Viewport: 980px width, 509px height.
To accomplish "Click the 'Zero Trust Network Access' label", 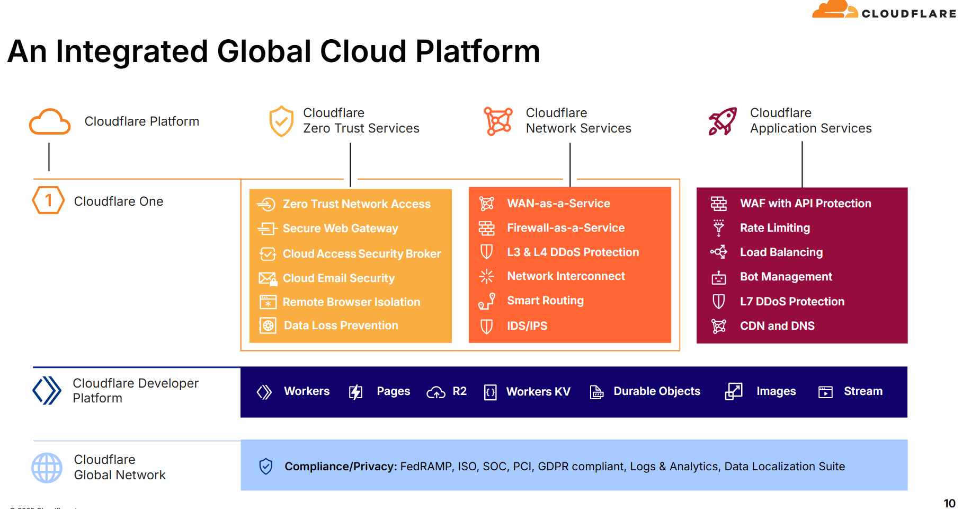I will pos(357,204).
